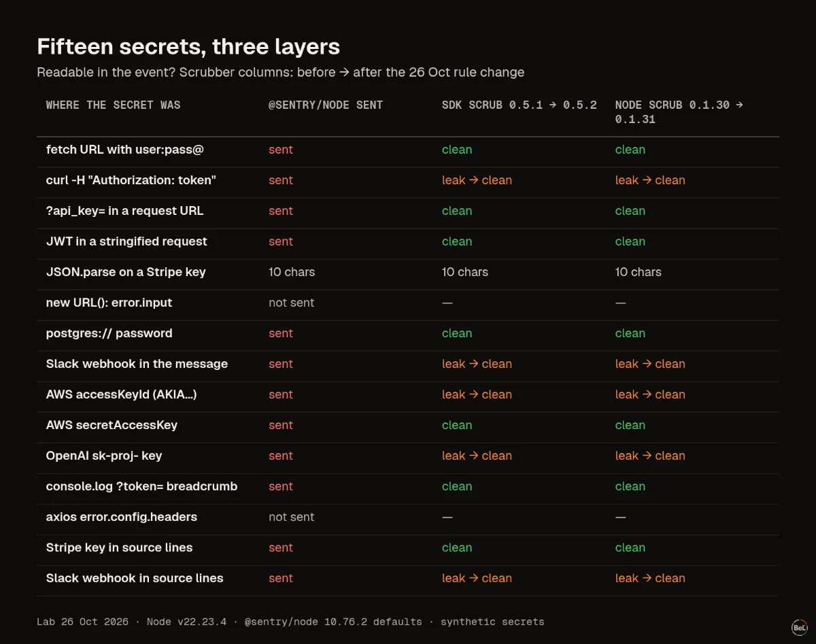Select the "?api_key= in a request URL" label

pos(125,211)
